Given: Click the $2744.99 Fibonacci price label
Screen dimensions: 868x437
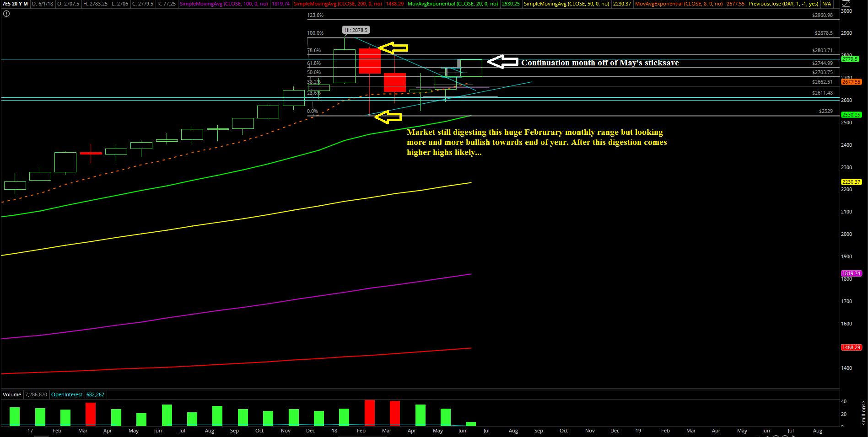Looking at the screenshot, I should click(x=822, y=63).
